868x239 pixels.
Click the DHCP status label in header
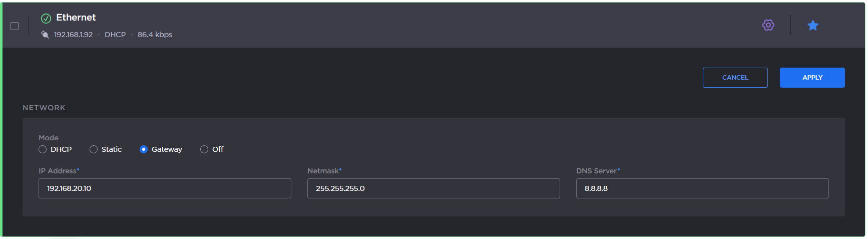pyautogui.click(x=115, y=35)
